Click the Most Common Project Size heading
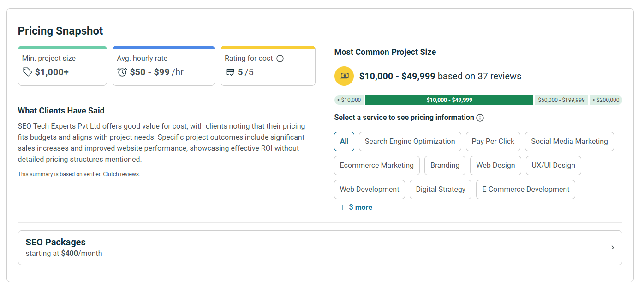This screenshot has width=644, height=285. (385, 52)
